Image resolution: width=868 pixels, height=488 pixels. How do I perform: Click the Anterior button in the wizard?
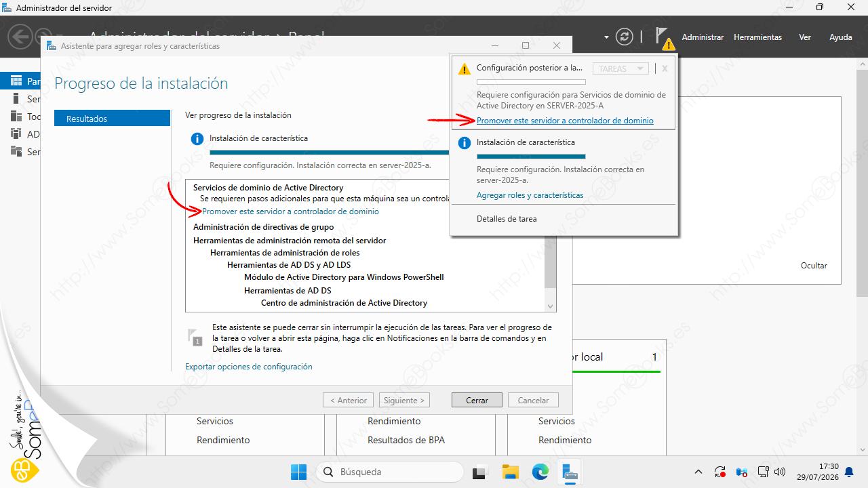tap(348, 401)
